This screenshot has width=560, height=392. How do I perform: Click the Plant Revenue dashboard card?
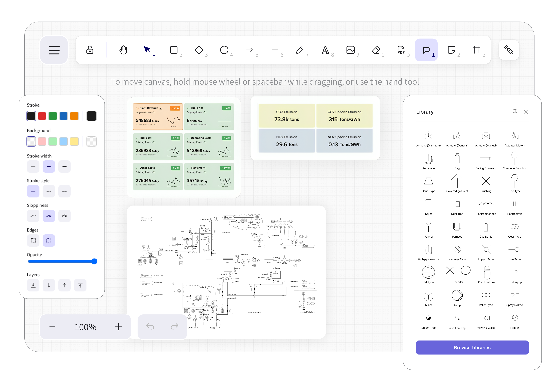pos(158,117)
